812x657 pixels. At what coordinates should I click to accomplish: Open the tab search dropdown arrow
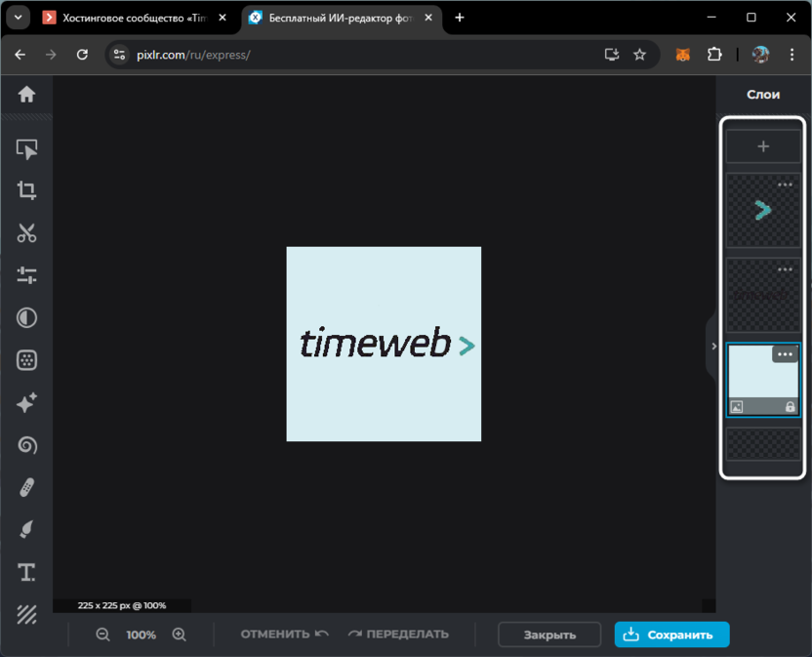pyautogui.click(x=19, y=18)
